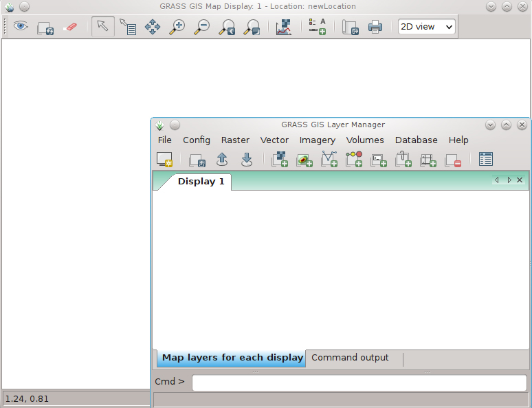The height and width of the screenshot is (408, 532).
Task: Click the Cmd > command input field
Action: click(x=359, y=383)
